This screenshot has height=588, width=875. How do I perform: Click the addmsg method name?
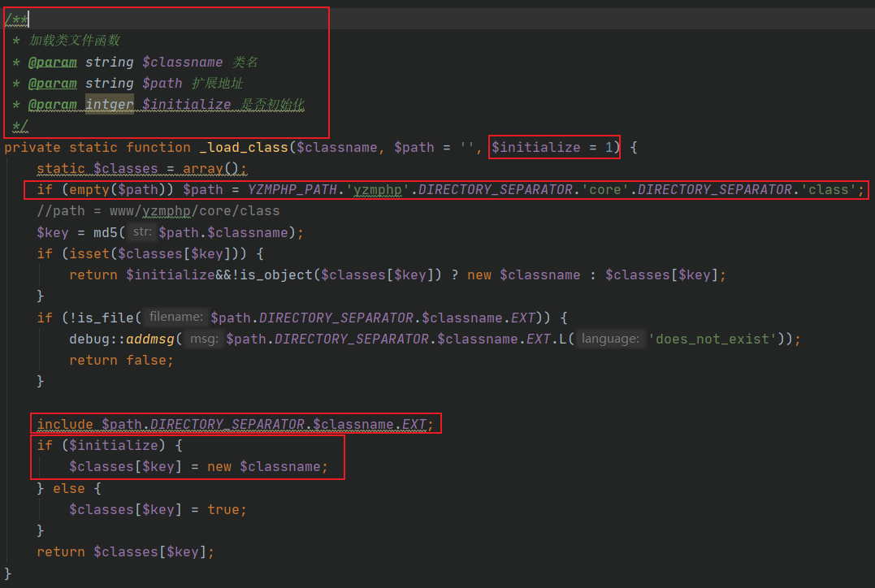[150, 339]
